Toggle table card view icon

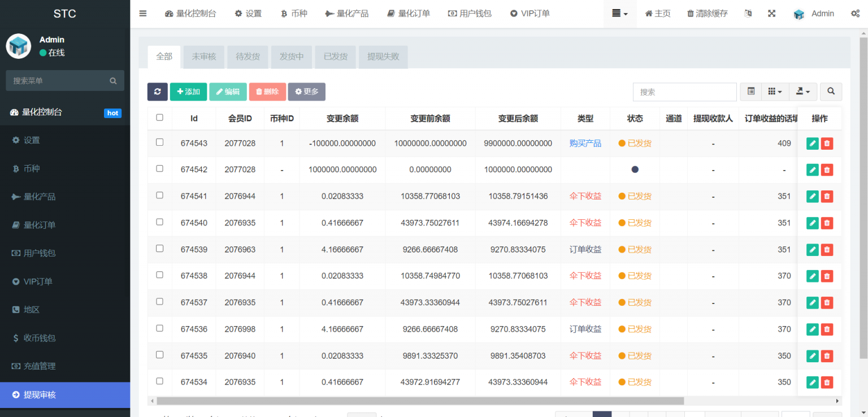(x=751, y=92)
